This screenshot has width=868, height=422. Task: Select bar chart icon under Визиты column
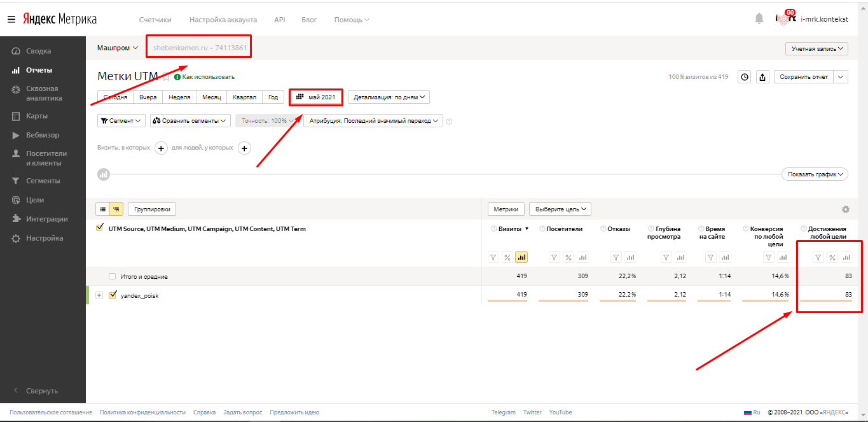[x=521, y=257]
